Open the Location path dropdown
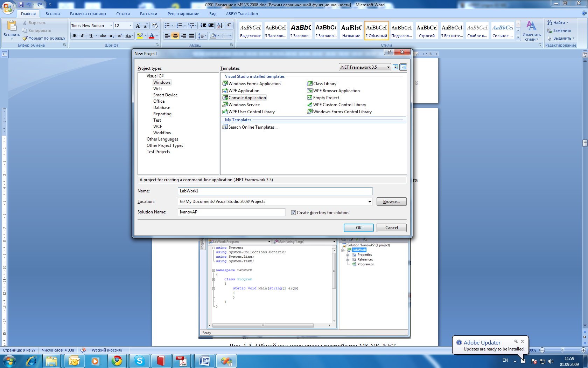Image resolution: width=588 pixels, height=368 pixels. coord(370,202)
